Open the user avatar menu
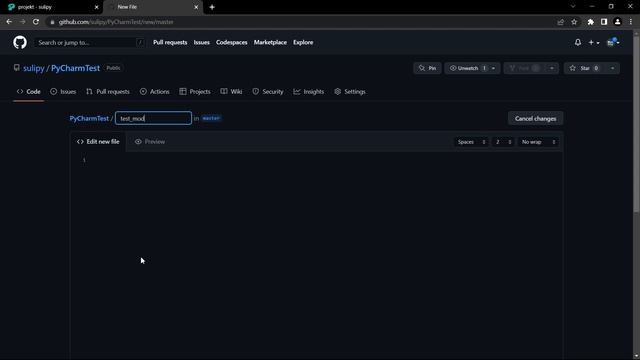 [x=613, y=42]
